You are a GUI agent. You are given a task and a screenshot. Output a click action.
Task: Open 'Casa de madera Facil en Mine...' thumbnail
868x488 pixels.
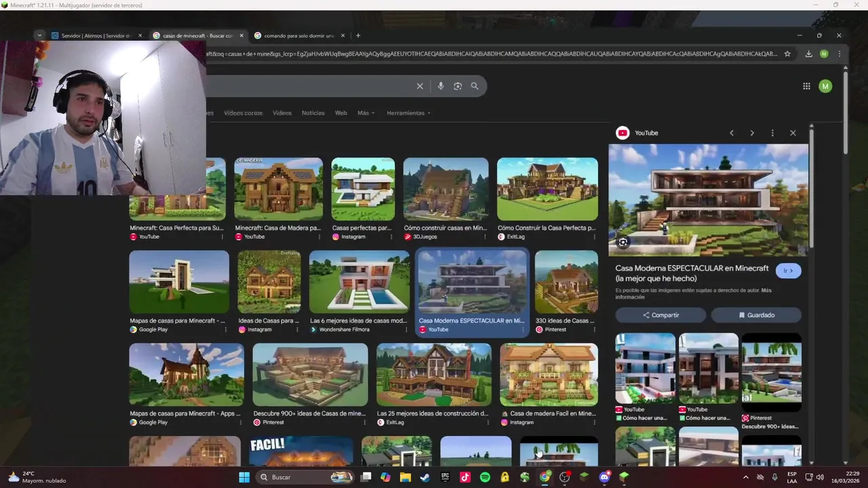[549, 375]
